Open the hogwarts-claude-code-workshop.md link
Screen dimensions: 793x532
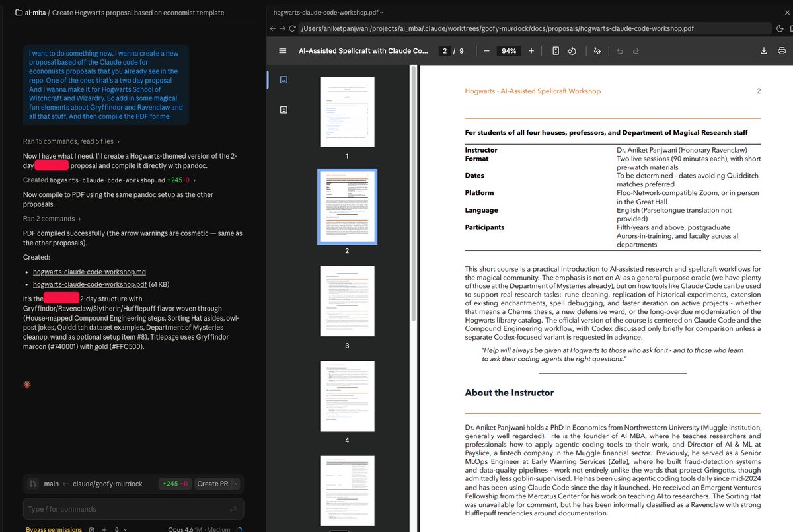pyautogui.click(x=89, y=272)
